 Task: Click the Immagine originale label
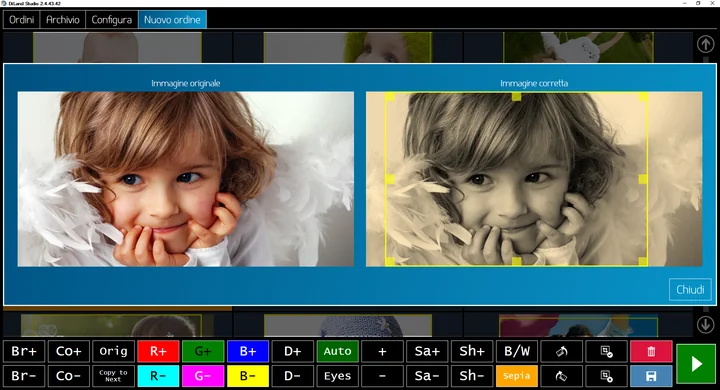[x=186, y=83]
